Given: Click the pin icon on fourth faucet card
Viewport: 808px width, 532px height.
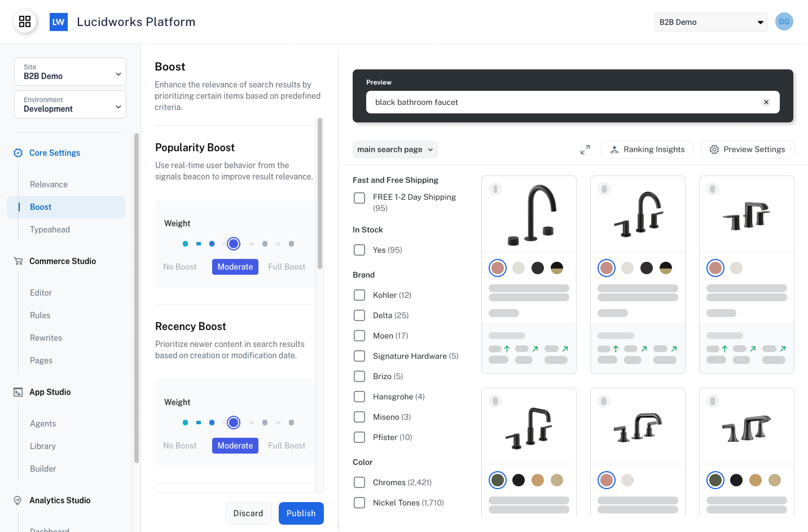Looking at the screenshot, I should 495,401.
